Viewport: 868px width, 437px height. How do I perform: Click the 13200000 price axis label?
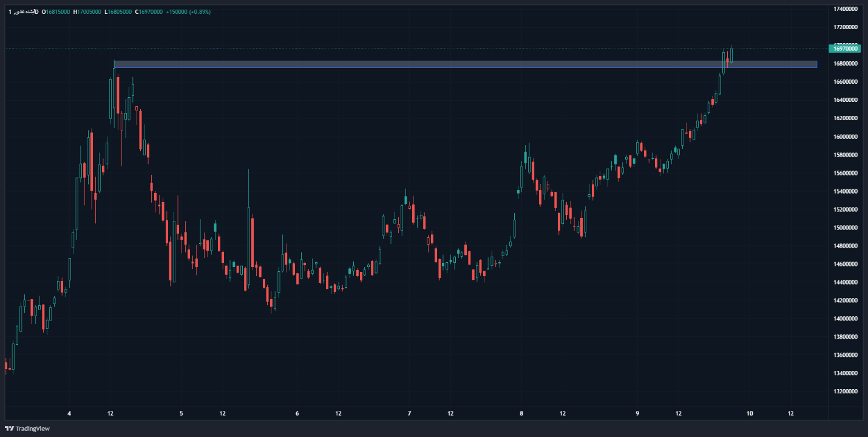pyautogui.click(x=846, y=391)
